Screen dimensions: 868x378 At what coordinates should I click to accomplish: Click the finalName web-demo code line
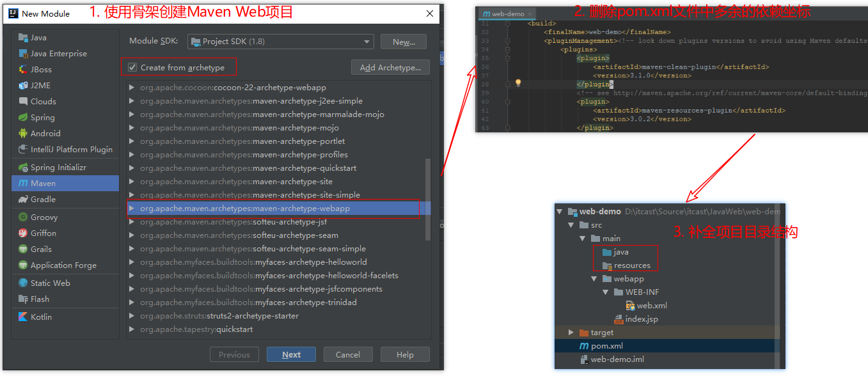pos(607,32)
